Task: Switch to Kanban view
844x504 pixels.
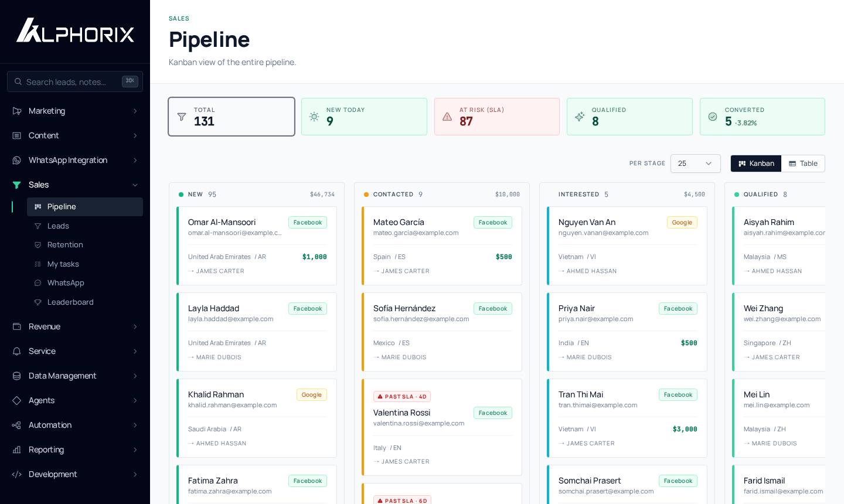Action: [x=756, y=164]
